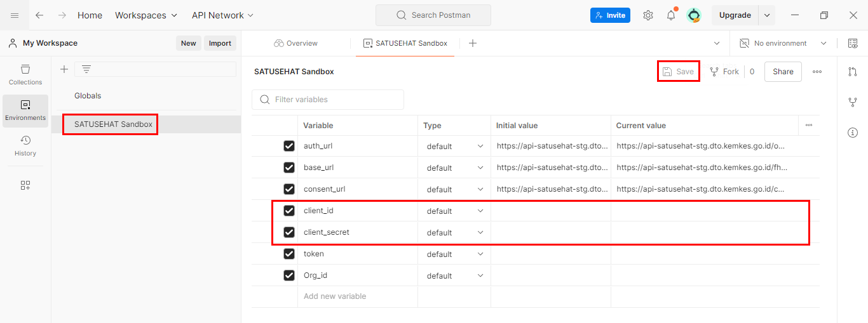Click the Import button
The image size is (868, 323).
pos(220,43)
